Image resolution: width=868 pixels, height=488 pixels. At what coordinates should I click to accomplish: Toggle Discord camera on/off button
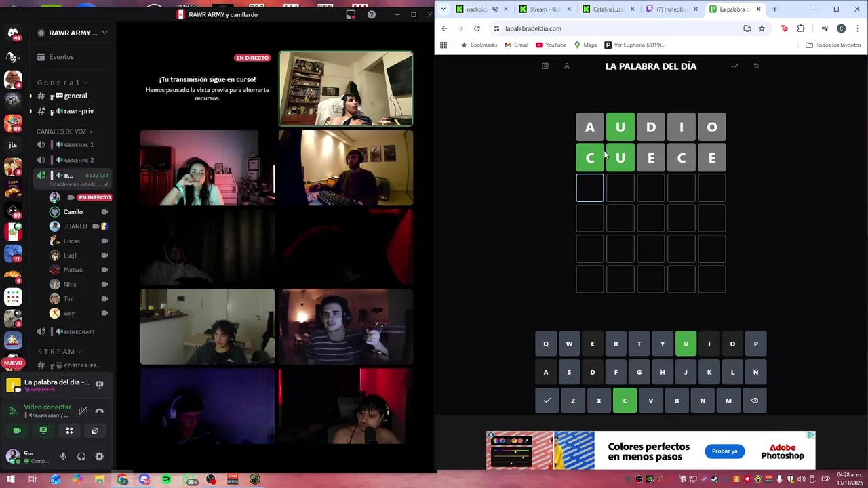[17, 430]
